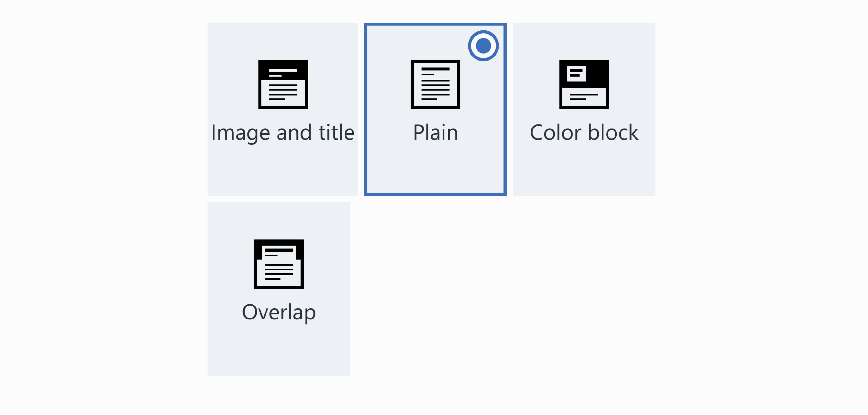868x415 pixels.
Task: Click the "Plain" text label
Action: 435,132
